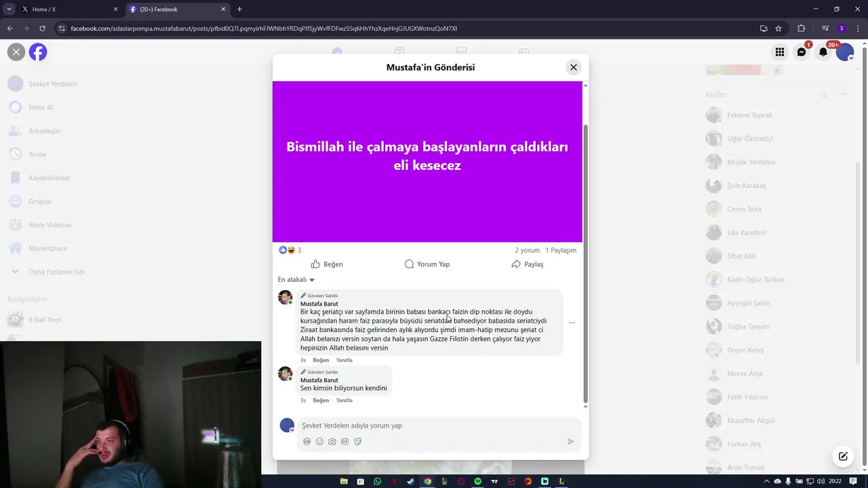The height and width of the screenshot is (488, 868).
Task: Click Mustafa Barut name on second comment
Action: 319,380
